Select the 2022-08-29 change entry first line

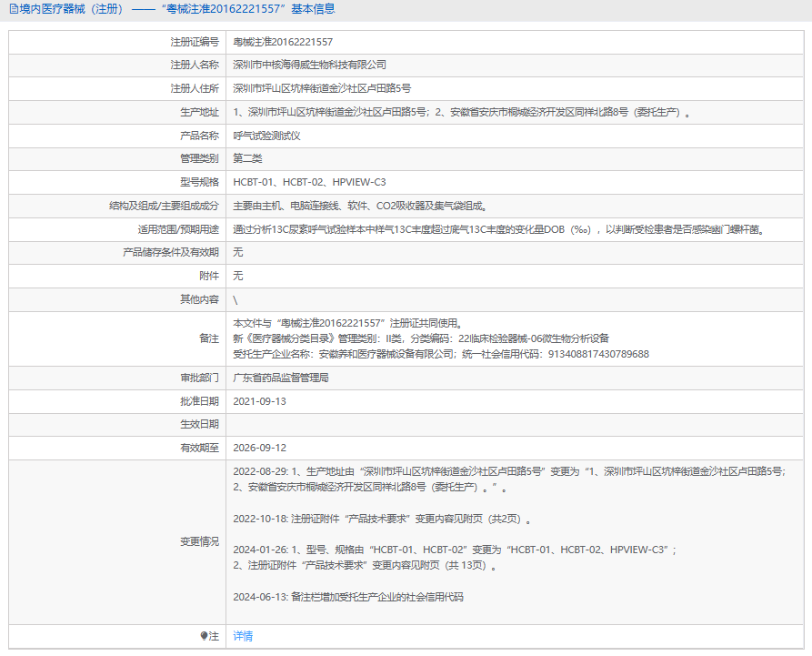tap(509, 471)
